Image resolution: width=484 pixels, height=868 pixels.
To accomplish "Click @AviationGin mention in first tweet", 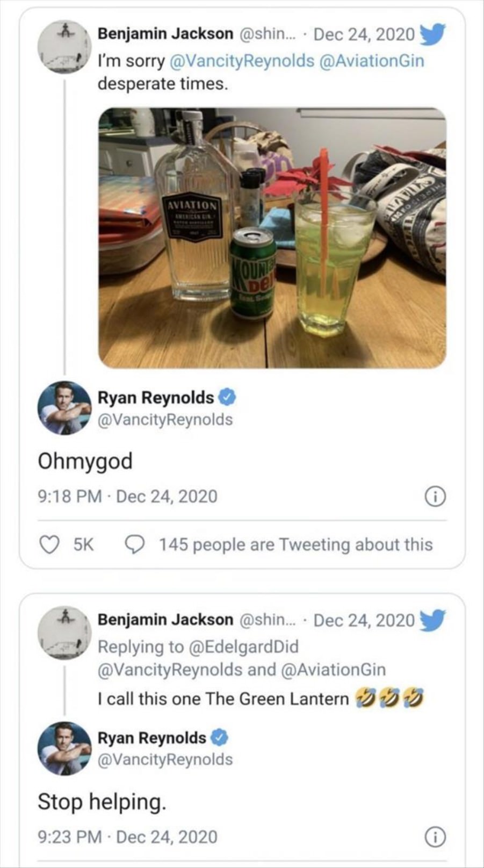I will (x=372, y=61).
